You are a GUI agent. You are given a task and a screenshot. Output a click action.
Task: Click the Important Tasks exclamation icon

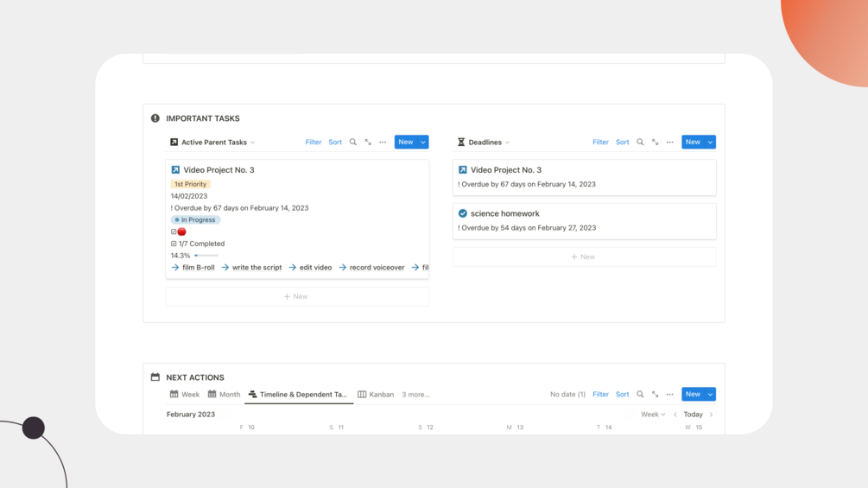coord(155,118)
